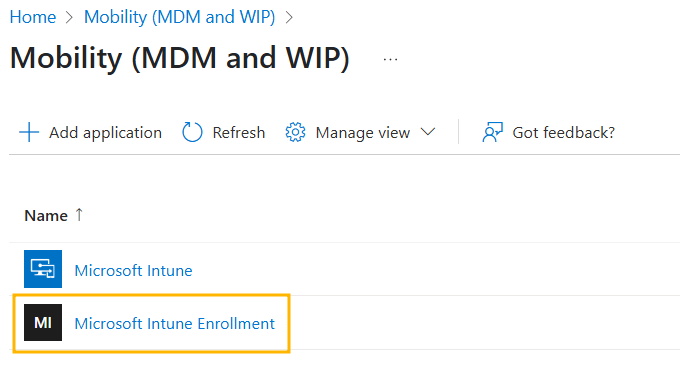Viewport: 680px width, 367px height.
Task: Click the plus icon beside Add application
Action: [x=29, y=132]
